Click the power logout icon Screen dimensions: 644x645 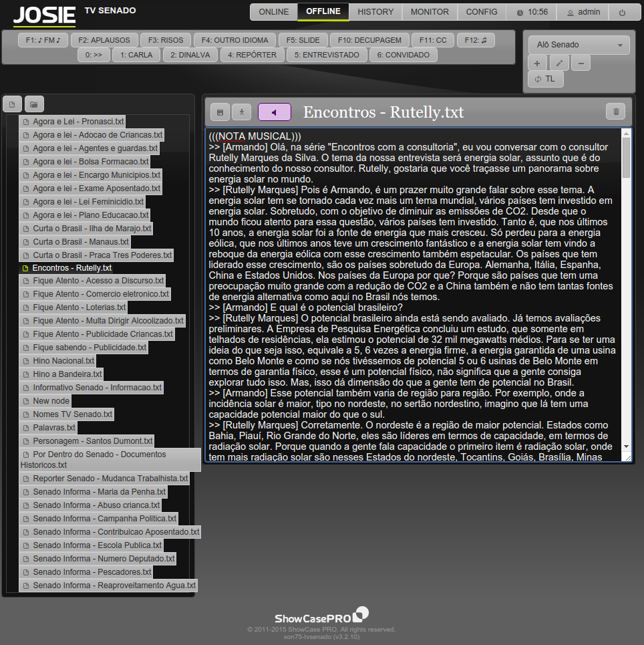click(622, 12)
